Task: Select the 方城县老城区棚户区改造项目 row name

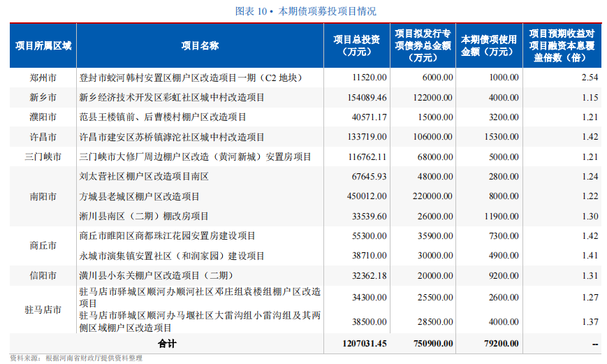Action: pos(140,196)
